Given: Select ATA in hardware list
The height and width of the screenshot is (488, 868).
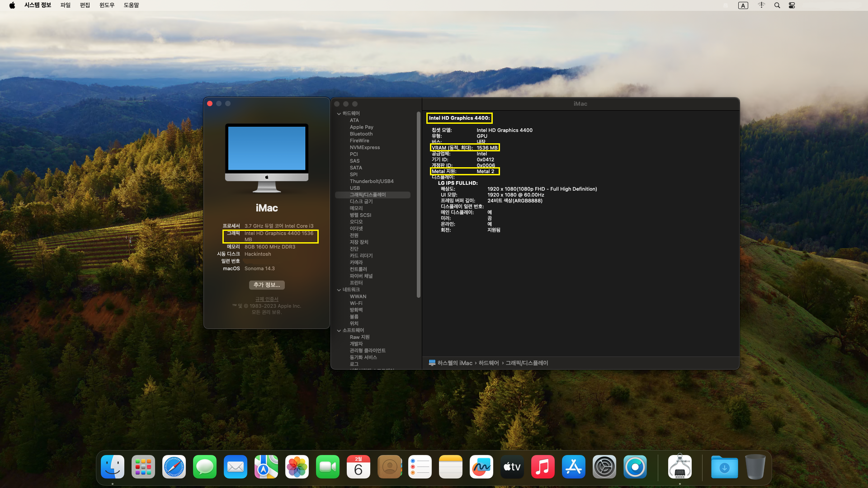Looking at the screenshot, I should 354,121.
